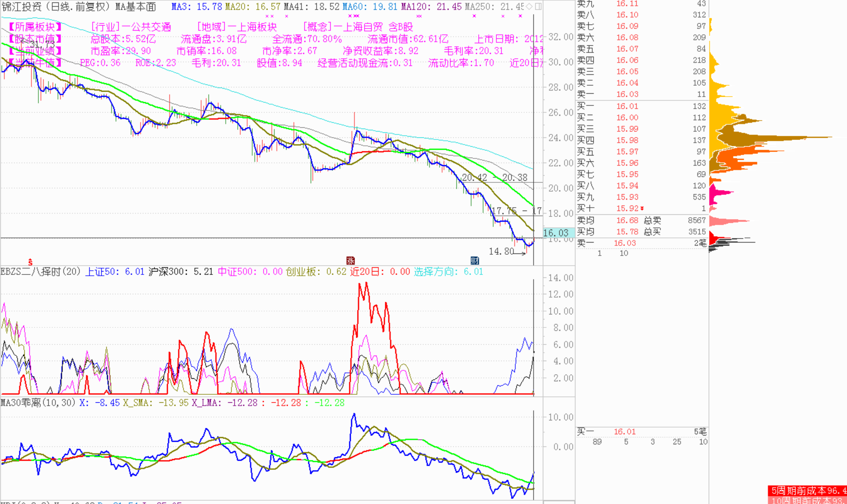
Task: Click the X_LMA: -12.28 value
Action: (x=225, y=403)
